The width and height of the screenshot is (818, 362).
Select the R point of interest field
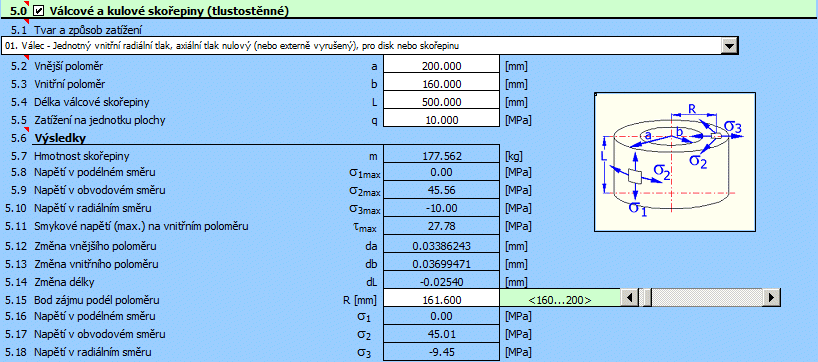(x=441, y=300)
